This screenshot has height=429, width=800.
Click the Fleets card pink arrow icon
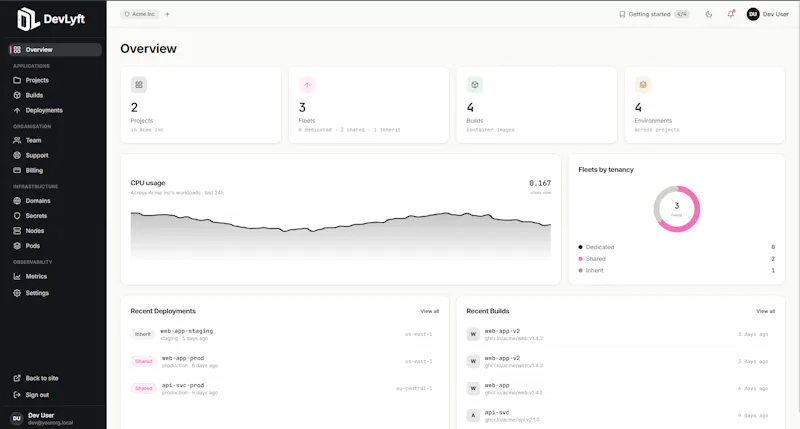pos(307,85)
